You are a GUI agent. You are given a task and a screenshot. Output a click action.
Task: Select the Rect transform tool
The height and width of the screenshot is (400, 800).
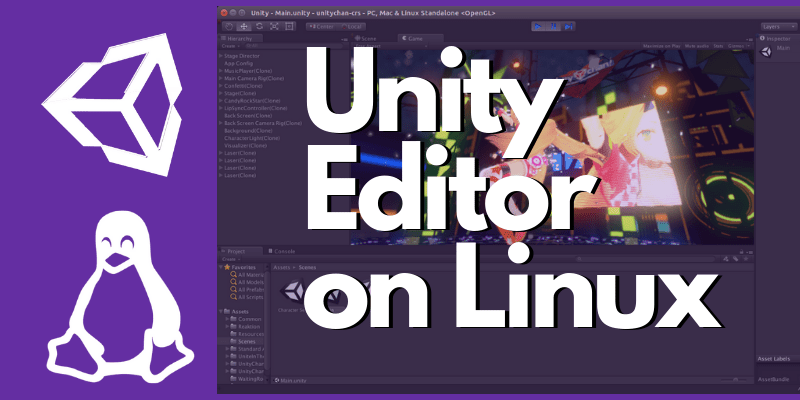coord(289,27)
